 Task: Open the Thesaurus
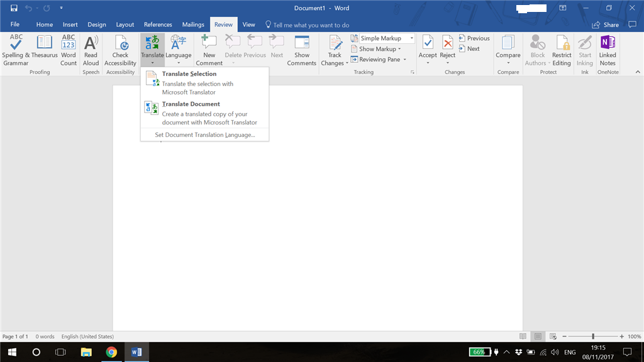tap(45, 47)
